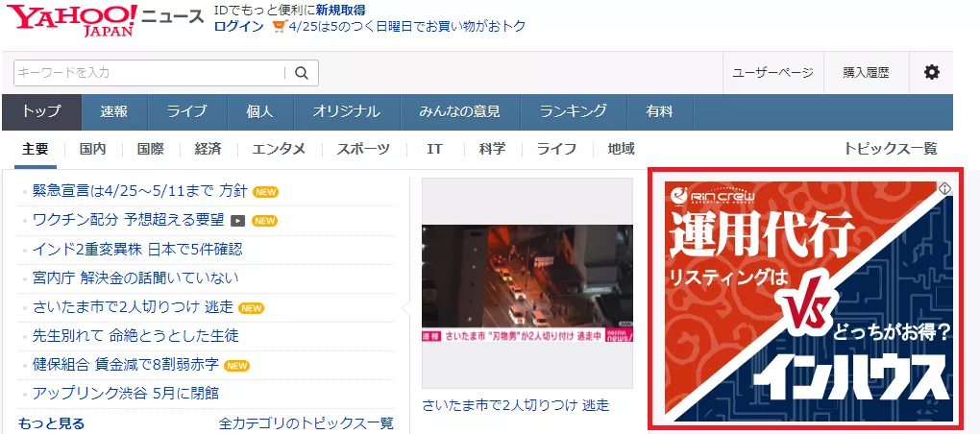Open 全カテゴリのトピックス一覧 link
The width and height of the screenshot is (980, 434).
pyautogui.click(x=306, y=423)
